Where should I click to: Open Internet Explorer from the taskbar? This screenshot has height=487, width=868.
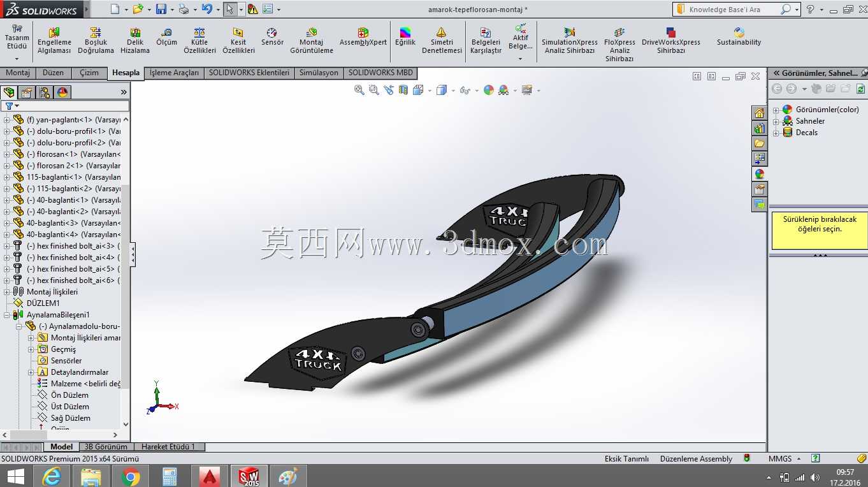[52, 476]
